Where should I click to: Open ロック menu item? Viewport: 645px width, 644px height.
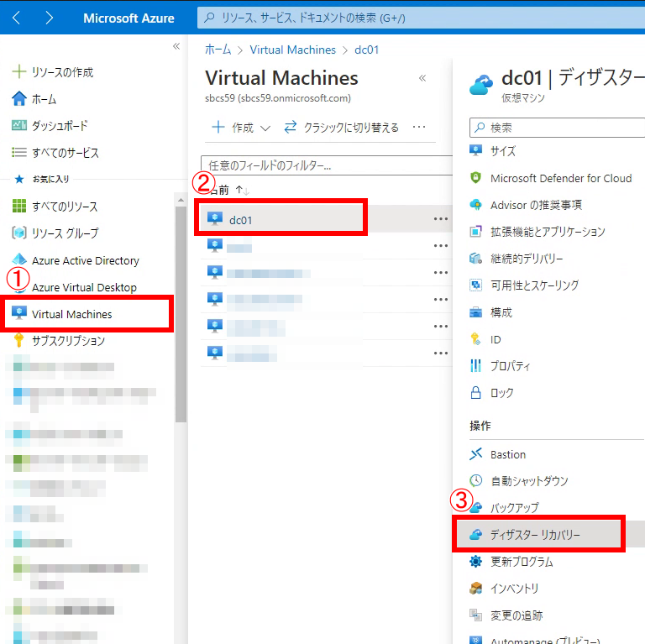[x=491, y=393]
